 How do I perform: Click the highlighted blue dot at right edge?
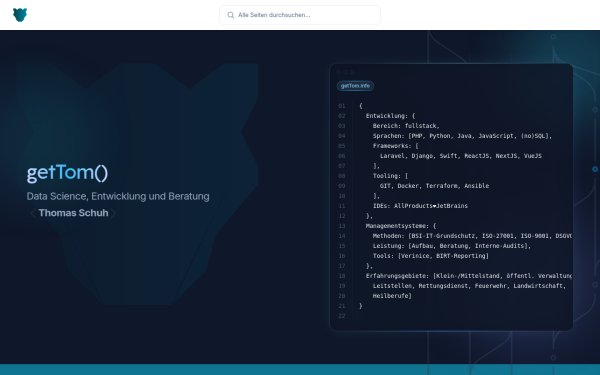pos(595,169)
